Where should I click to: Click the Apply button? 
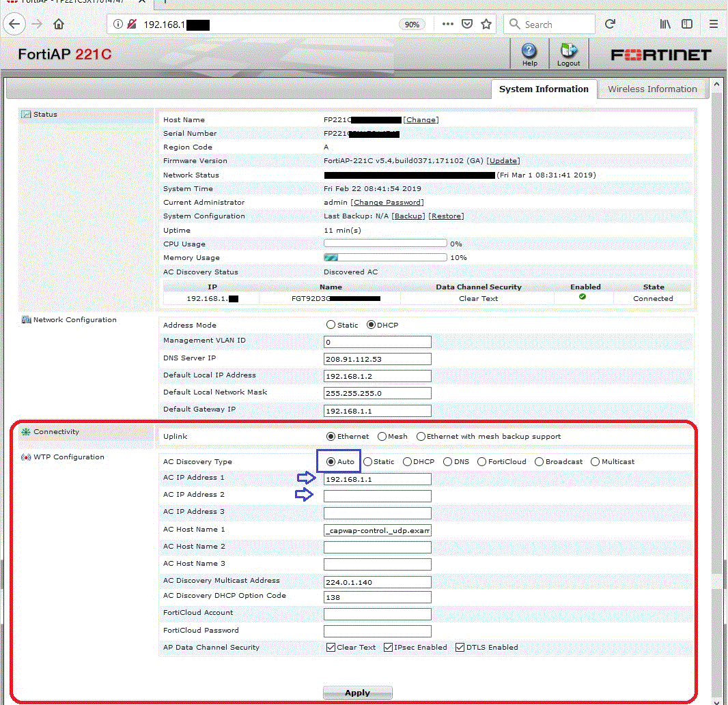(357, 693)
